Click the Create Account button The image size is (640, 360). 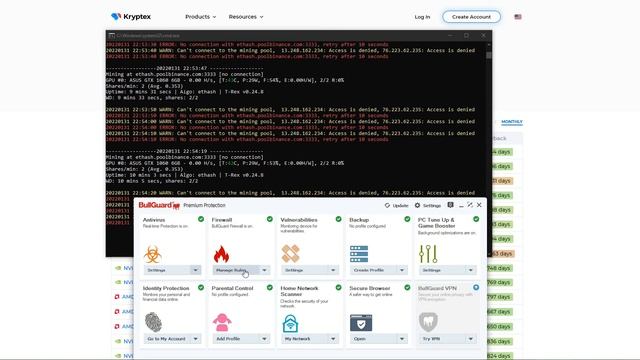tap(471, 17)
